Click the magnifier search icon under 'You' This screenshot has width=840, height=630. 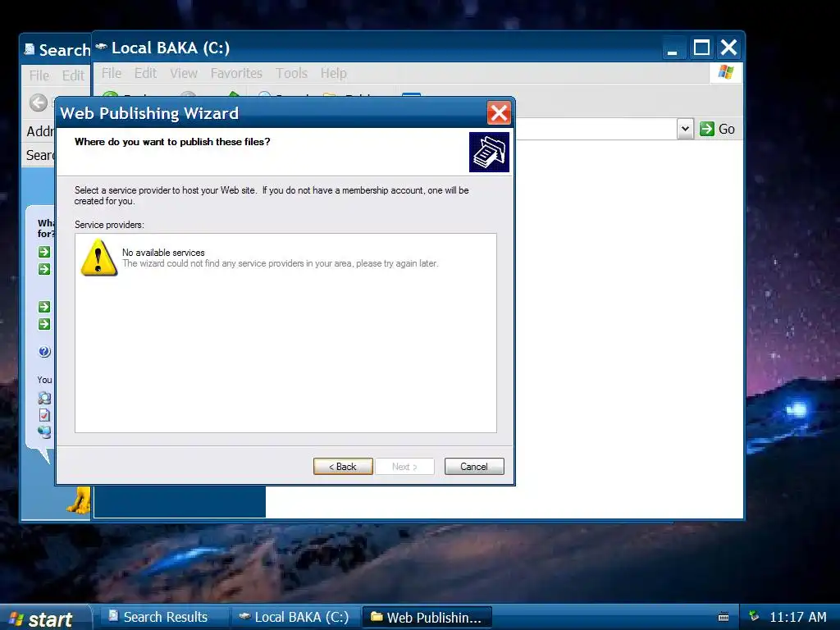click(x=44, y=398)
